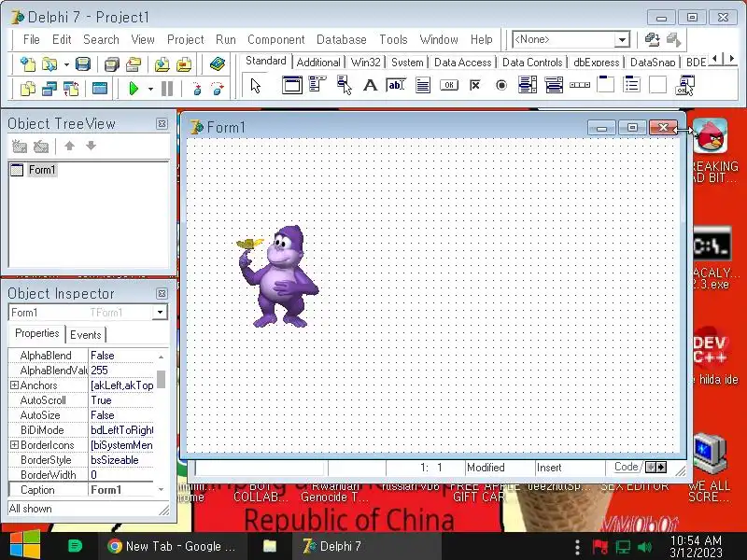Open Object Inspector Form1 component dropdown
Screen dimensions: 747x560
click(160, 313)
